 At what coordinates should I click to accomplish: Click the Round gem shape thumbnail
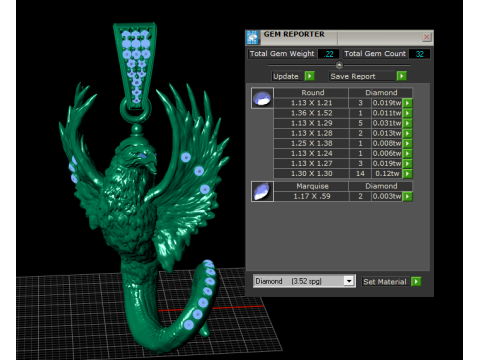pos(262,98)
